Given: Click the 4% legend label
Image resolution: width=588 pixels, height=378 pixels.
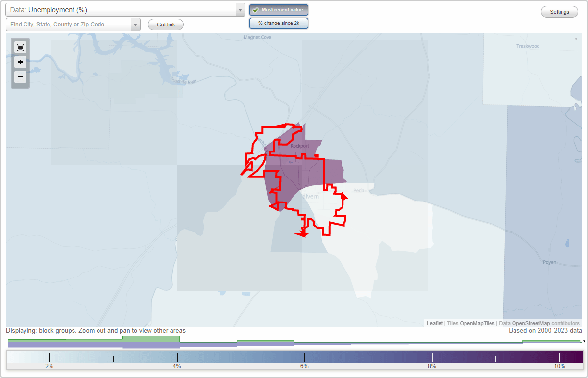Looking at the screenshot, I should 177,366.
